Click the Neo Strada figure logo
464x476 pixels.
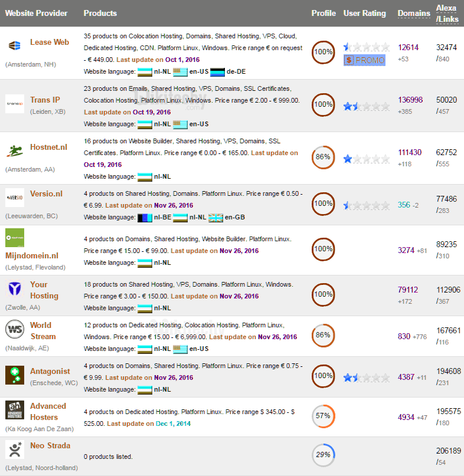[15, 450]
